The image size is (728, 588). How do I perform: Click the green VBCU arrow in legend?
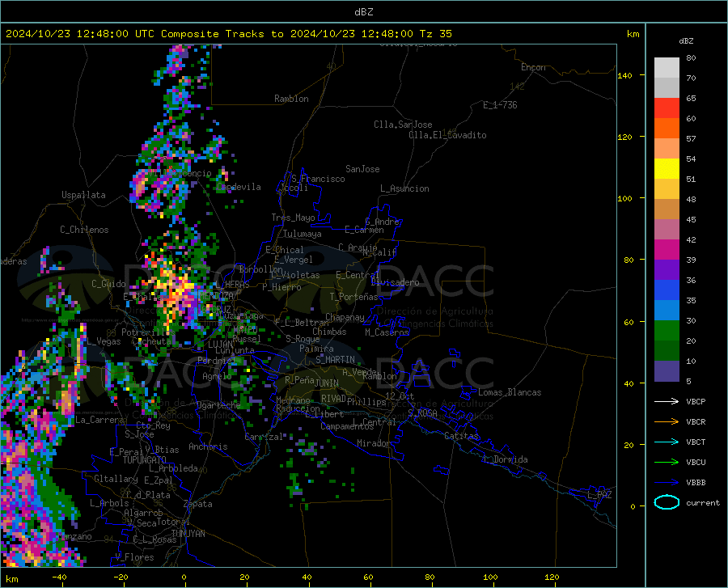tap(667, 463)
